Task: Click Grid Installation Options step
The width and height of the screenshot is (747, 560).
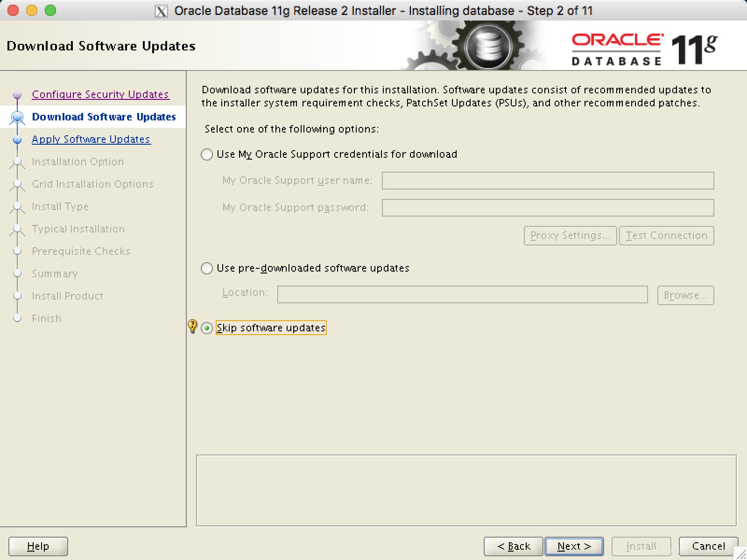Action: 92,184
